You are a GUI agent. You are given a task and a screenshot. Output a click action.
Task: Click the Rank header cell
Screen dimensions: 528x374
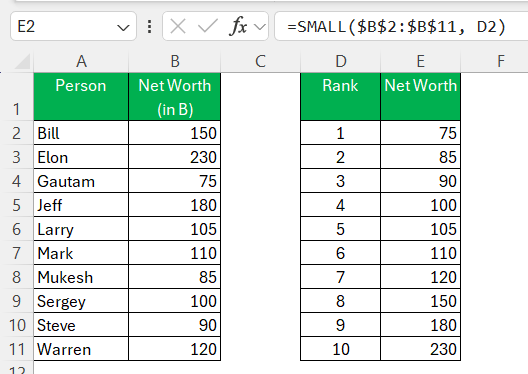(340, 97)
